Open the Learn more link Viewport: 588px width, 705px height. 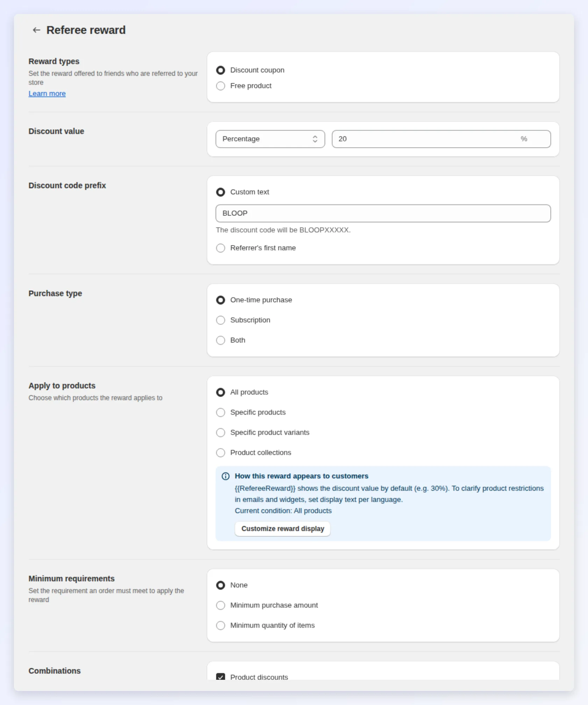[x=47, y=93]
